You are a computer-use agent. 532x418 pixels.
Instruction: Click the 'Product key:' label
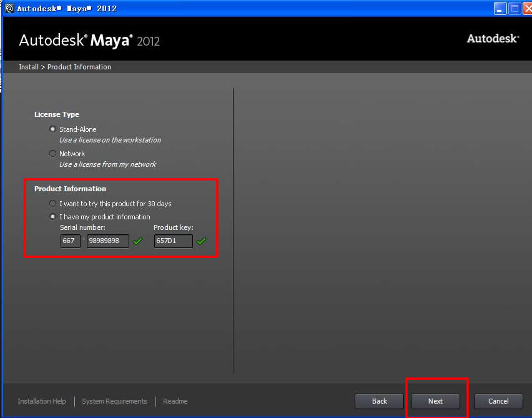[174, 227]
